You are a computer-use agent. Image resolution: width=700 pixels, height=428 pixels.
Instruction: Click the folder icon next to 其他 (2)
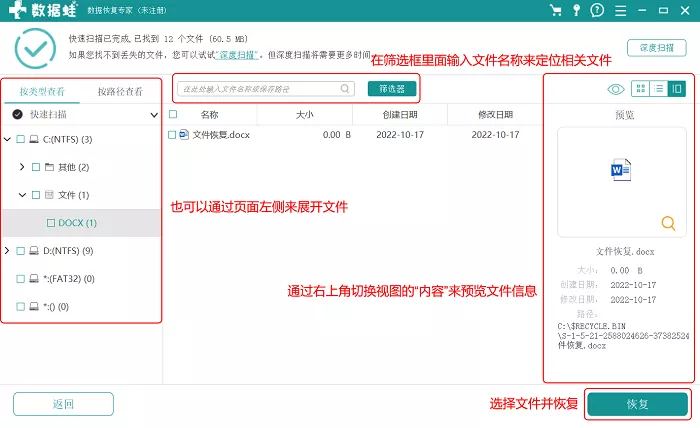[x=50, y=167]
